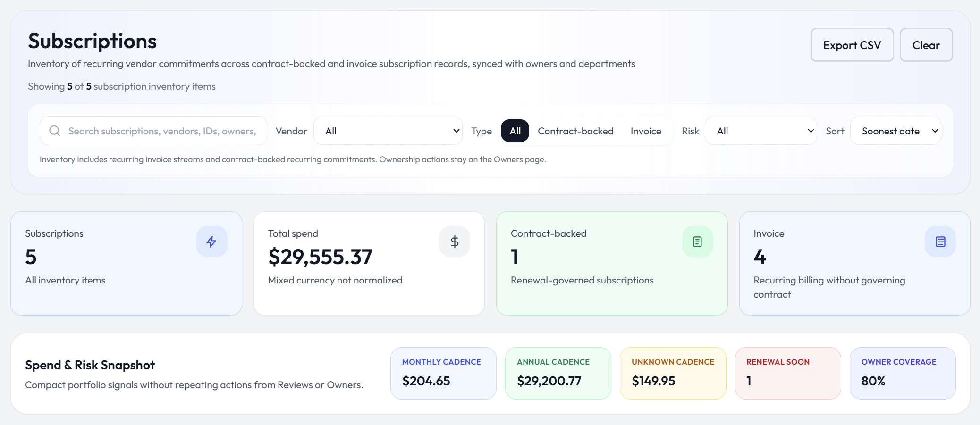Select the All type filter

point(515,131)
